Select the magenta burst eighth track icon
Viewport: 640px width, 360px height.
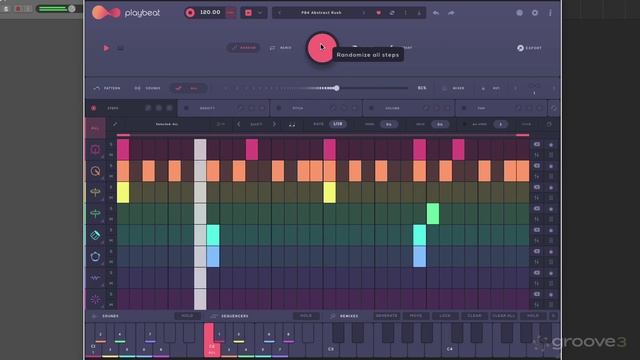(x=95, y=299)
